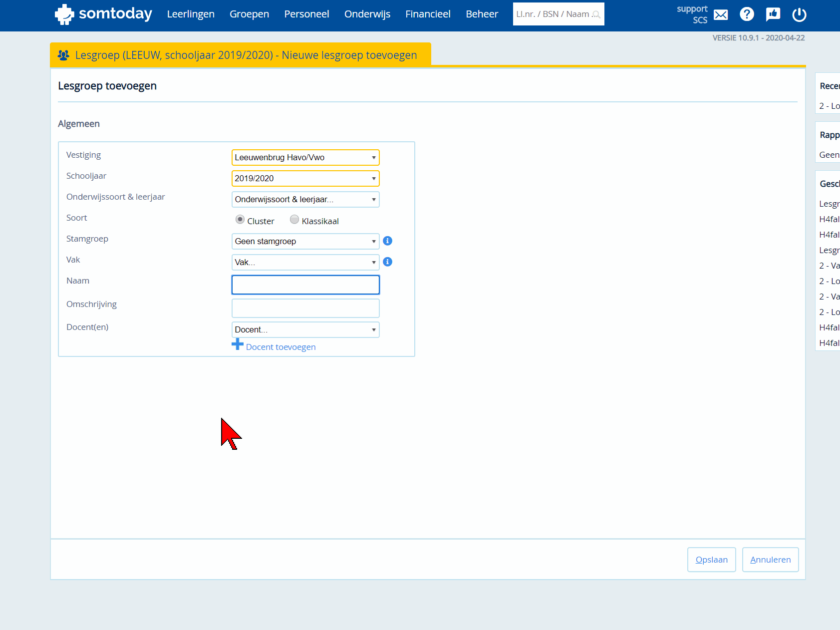Open the Leerlingen menu
Viewport: 840px width, 630px height.
point(191,14)
